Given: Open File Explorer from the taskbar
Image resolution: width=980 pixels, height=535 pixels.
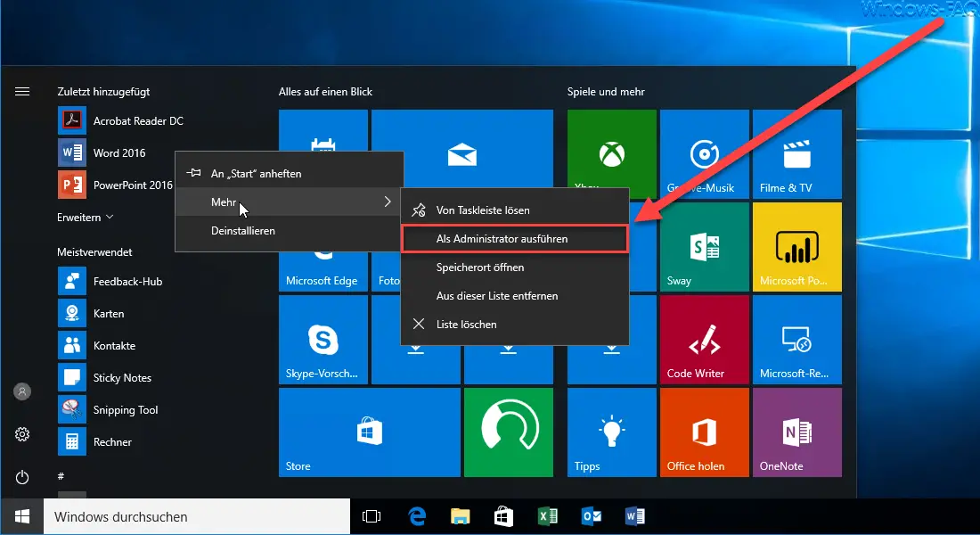Looking at the screenshot, I should click(x=460, y=517).
